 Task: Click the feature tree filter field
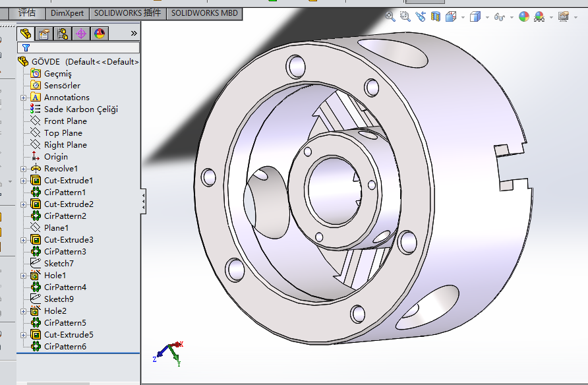click(x=78, y=47)
